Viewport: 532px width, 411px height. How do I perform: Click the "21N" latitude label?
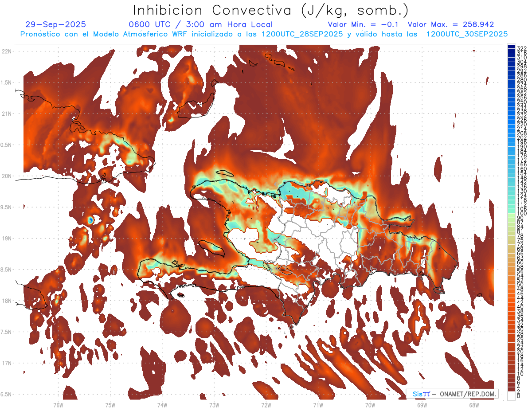click(x=7, y=114)
